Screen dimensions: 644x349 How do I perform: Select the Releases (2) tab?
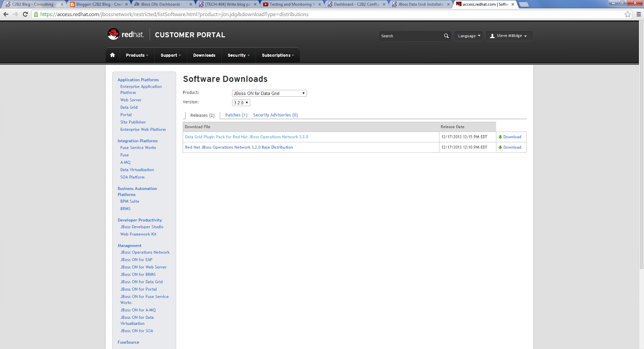pyautogui.click(x=202, y=115)
